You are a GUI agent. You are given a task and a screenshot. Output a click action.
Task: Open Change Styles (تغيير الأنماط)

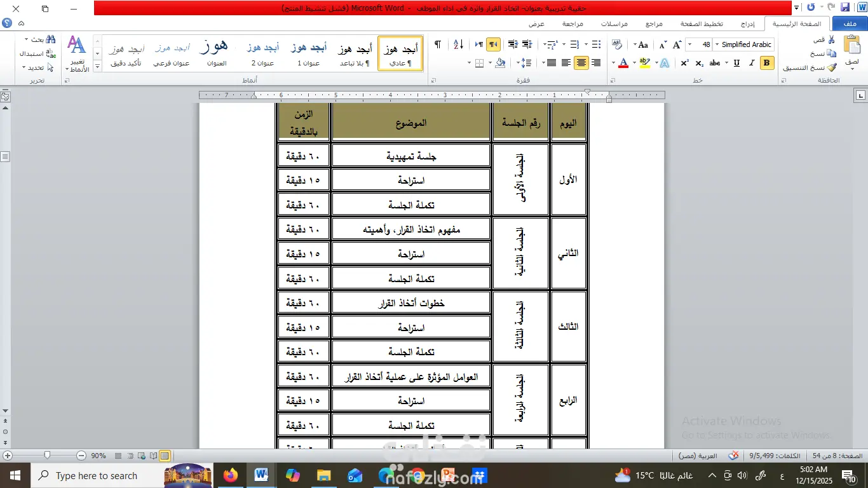[x=76, y=54]
